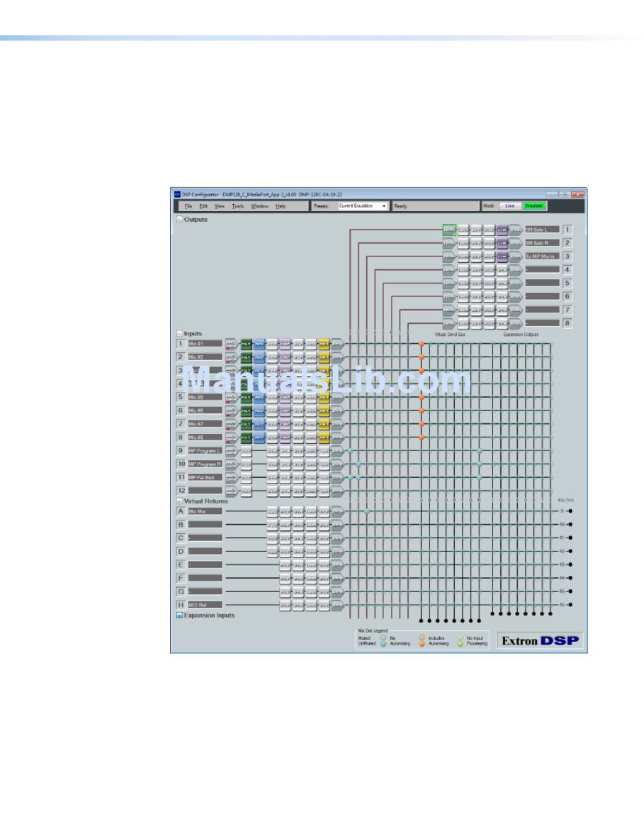Click the number 9 button beside MP Program L
This screenshot has height=833, width=644.
click(181, 451)
